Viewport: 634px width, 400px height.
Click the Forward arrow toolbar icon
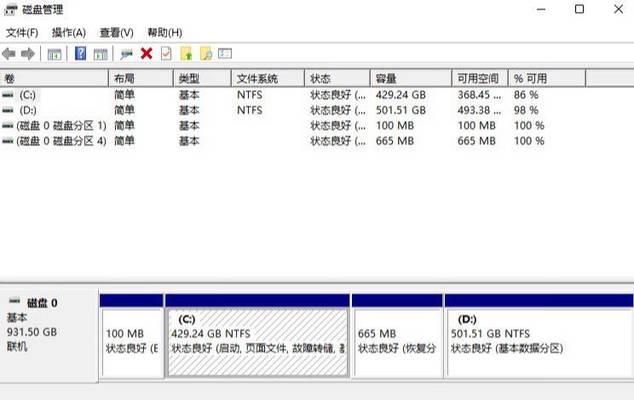tap(27, 53)
